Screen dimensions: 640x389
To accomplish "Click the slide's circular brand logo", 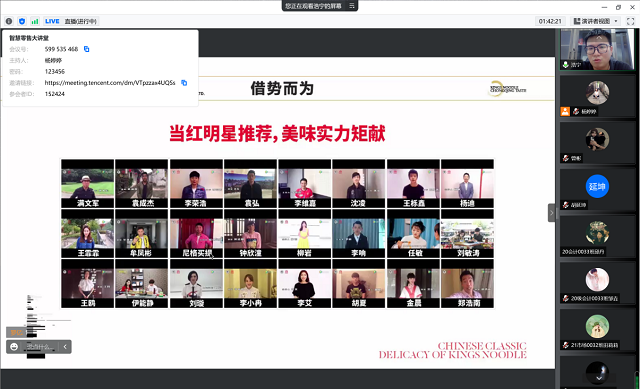I will (x=507, y=89).
